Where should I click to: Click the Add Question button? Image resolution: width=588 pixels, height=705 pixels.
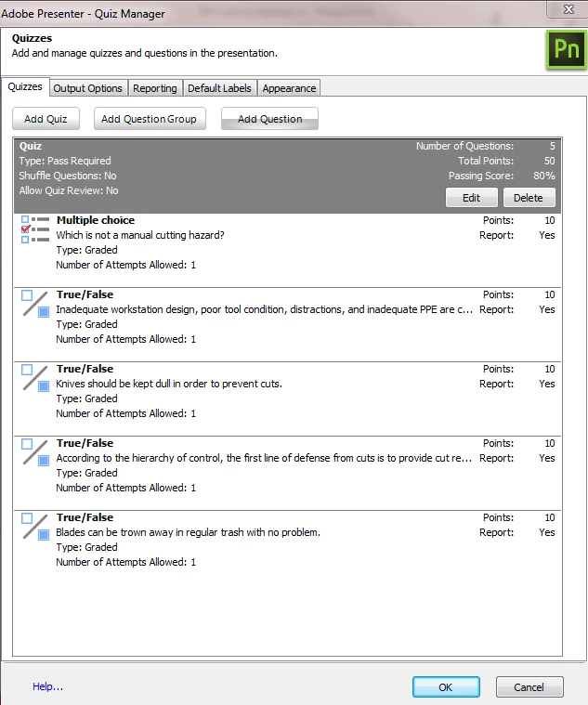(269, 119)
